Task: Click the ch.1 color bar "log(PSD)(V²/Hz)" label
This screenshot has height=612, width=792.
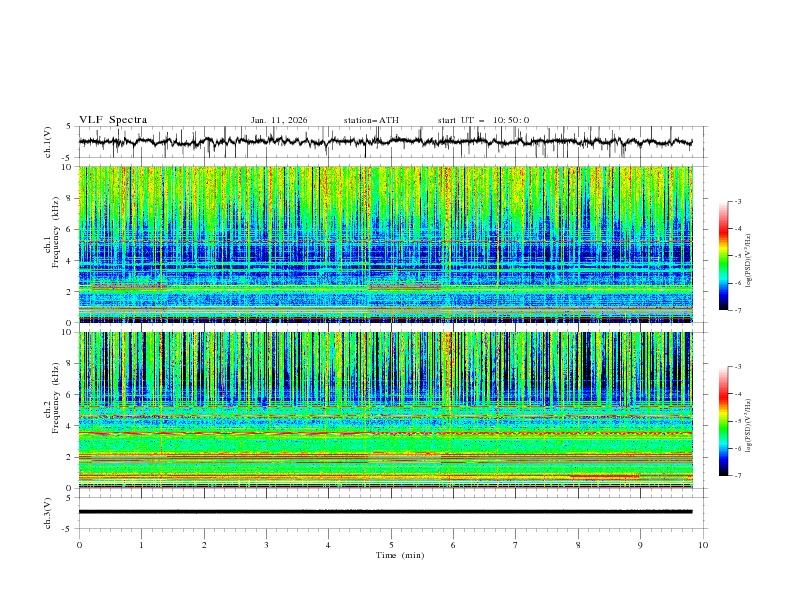Action: 748,261
